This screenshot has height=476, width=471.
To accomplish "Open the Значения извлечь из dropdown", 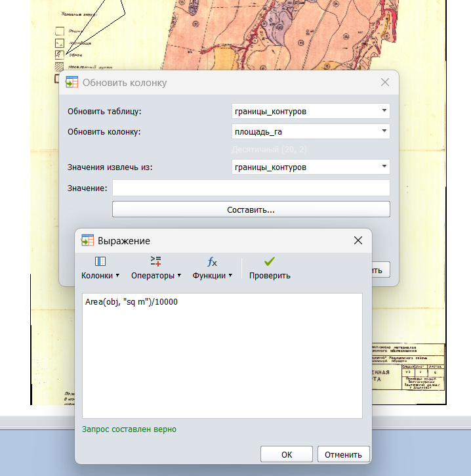I will pyautogui.click(x=384, y=167).
